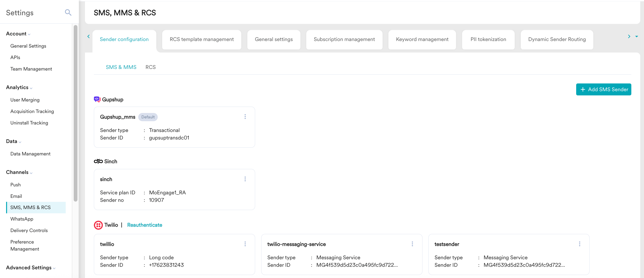Select the SMS & MMS sub-tab
Image resolution: width=644 pixels, height=278 pixels.
pos(121,67)
